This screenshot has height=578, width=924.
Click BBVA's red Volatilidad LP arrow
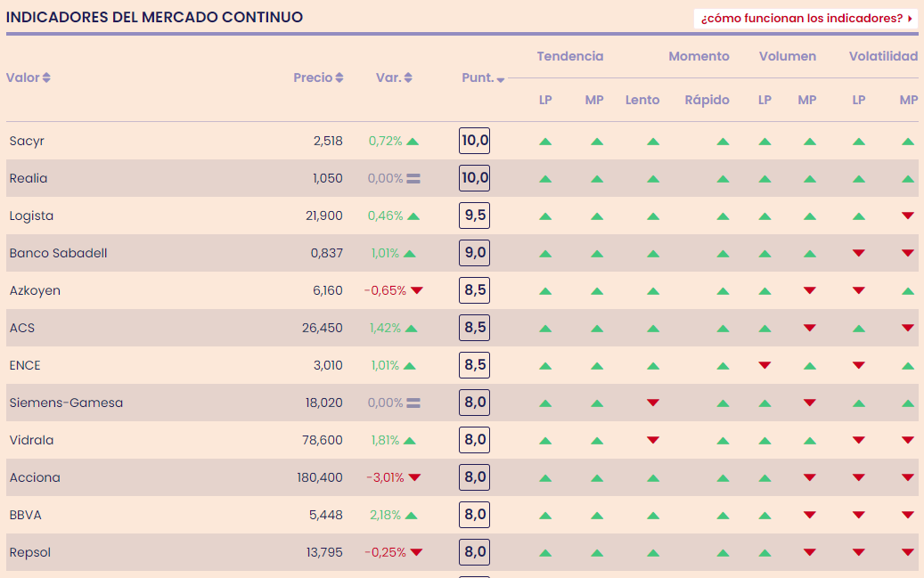point(859,515)
